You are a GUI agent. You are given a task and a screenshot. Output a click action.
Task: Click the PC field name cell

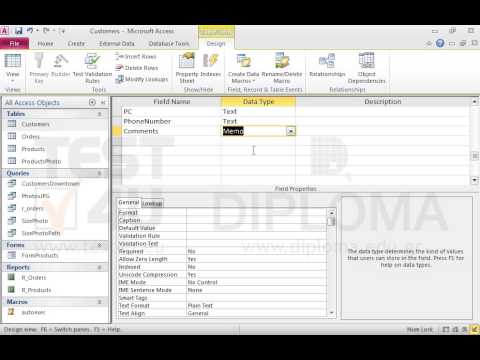pyautogui.click(x=171, y=111)
